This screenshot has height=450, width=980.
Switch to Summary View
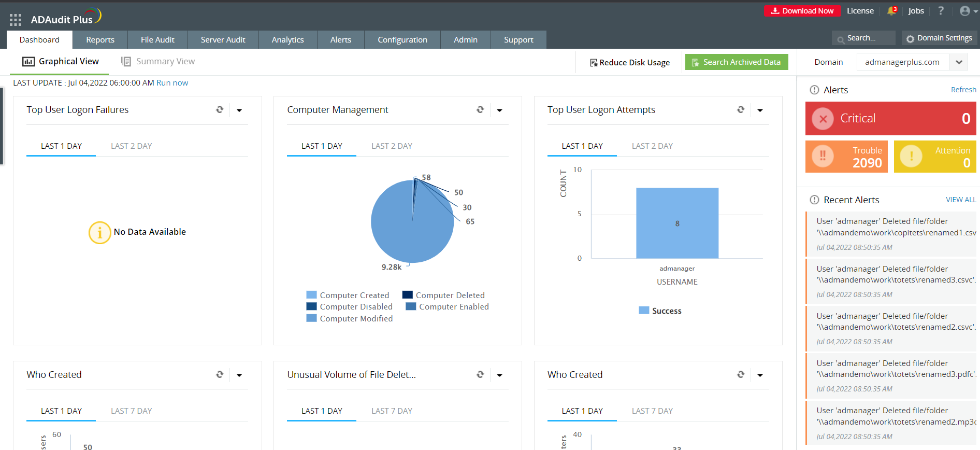pyautogui.click(x=158, y=62)
